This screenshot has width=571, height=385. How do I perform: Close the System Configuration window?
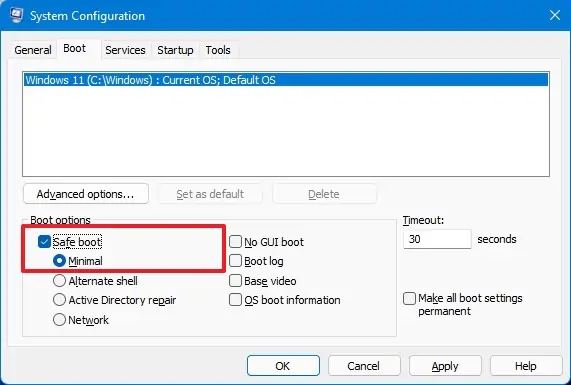[555, 15]
